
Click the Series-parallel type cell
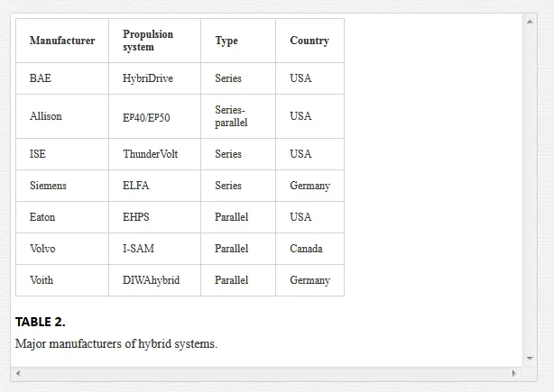point(238,116)
